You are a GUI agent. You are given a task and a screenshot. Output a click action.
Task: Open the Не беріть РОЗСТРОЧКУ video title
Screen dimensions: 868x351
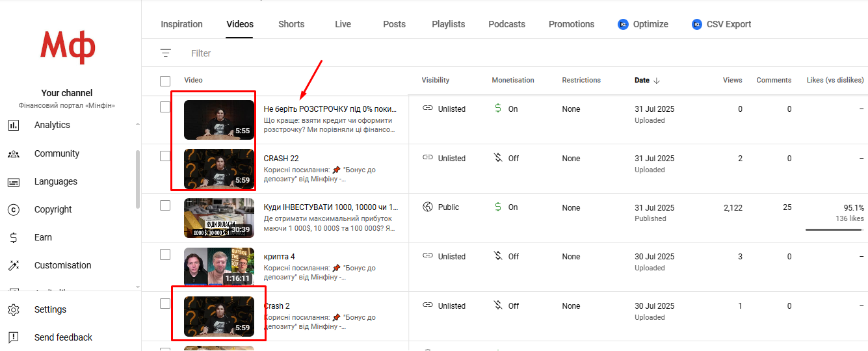point(330,109)
